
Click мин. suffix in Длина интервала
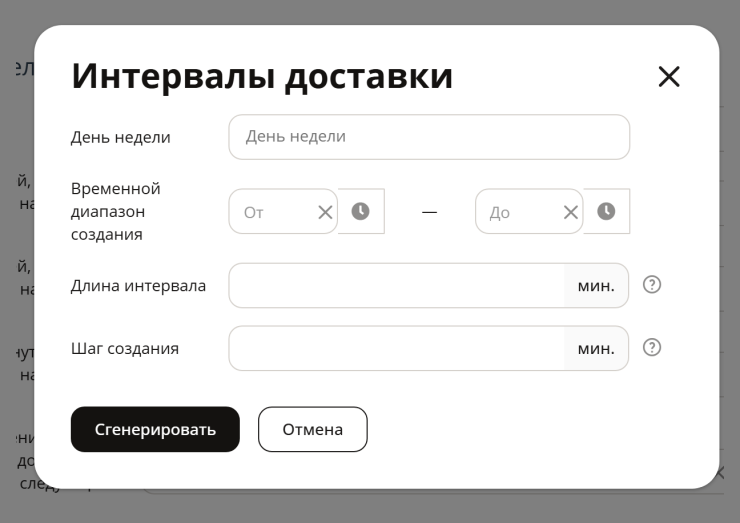click(596, 286)
